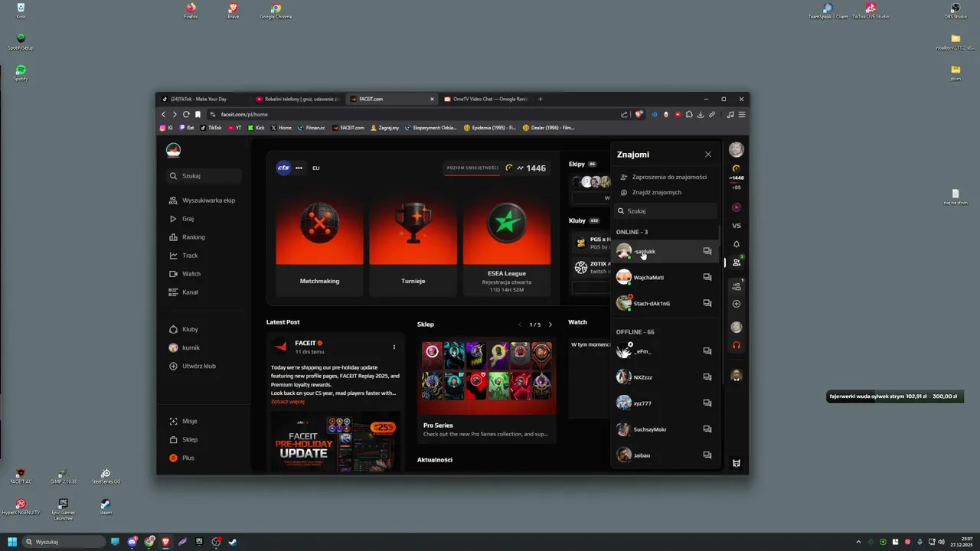
Task: Select OBS Studio desktop shortcut
Action: tap(955, 11)
